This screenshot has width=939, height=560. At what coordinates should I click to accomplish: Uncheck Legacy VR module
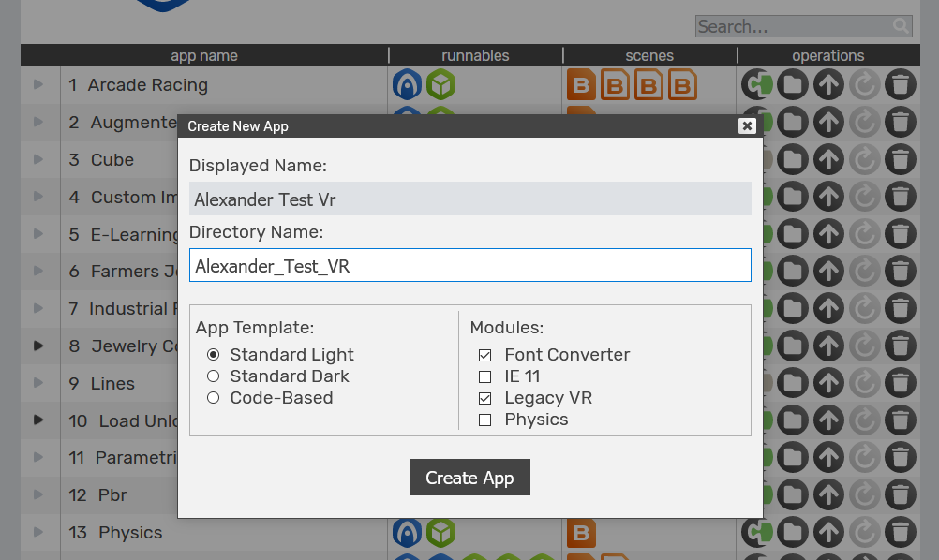click(x=485, y=399)
